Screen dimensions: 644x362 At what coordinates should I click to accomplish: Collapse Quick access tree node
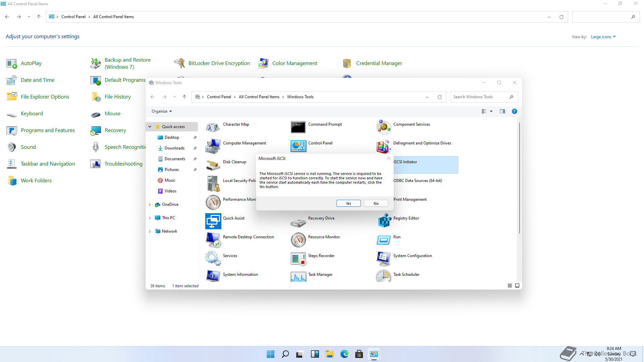point(150,127)
